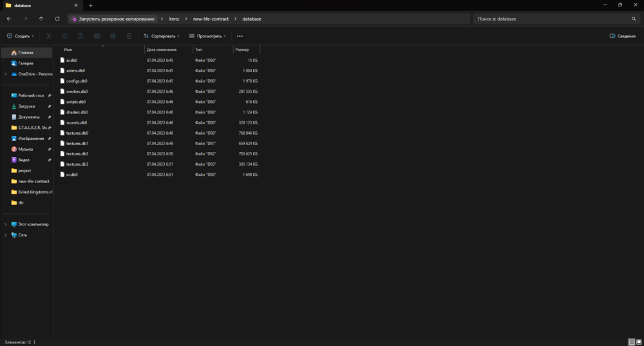The width and height of the screenshot is (644, 346).
Task: Sort by the Размер column header
Action: 242,49
